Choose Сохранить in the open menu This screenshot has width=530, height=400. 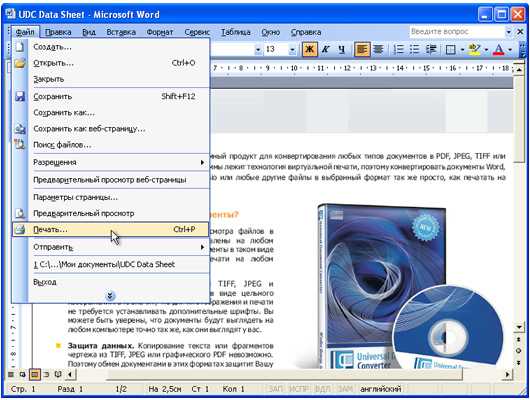pyautogui.click(x=111, y=96)
